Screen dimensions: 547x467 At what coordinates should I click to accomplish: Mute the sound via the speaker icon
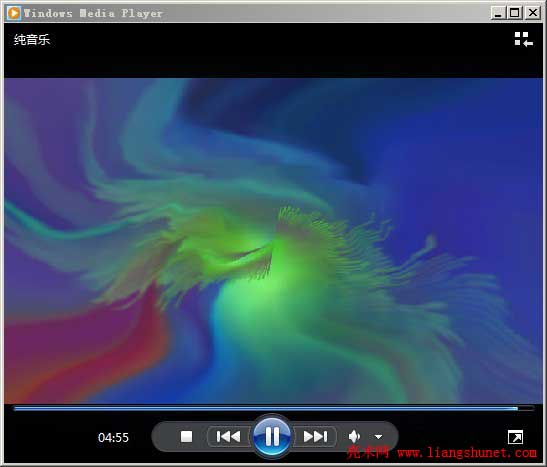(354, 436)
